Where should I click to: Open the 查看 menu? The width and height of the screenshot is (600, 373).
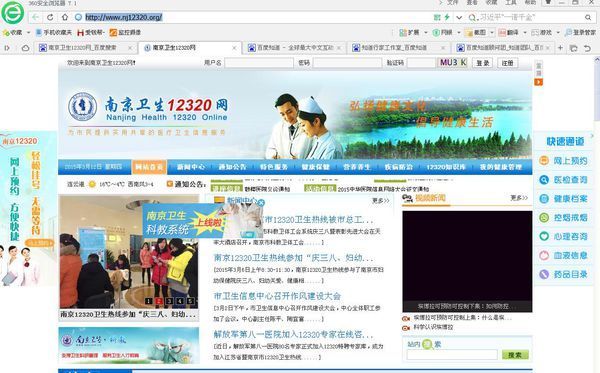472,3
